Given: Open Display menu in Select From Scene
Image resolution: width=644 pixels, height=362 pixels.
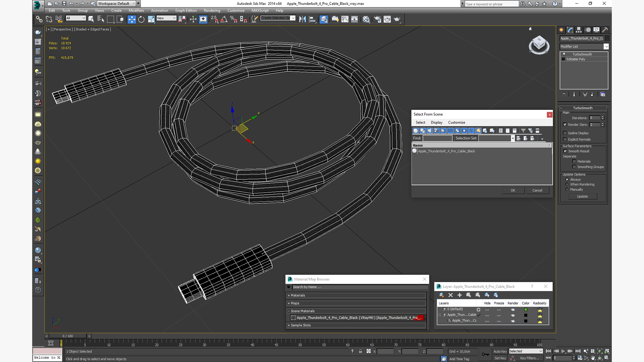Looking at the screenshot, I should click(x=436, y=122).
